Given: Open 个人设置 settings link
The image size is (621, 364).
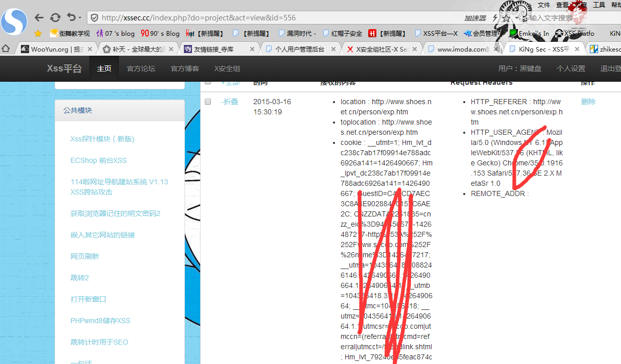Looking at the screenshot, I should click(x=571, y=68).
